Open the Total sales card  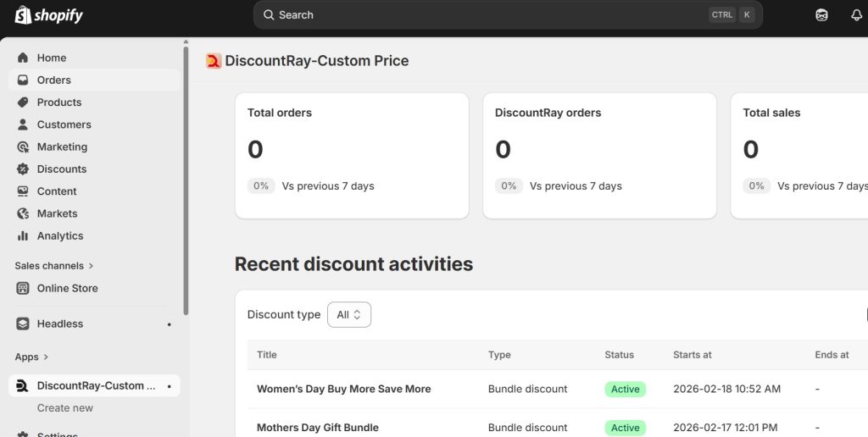click(799, 156)
